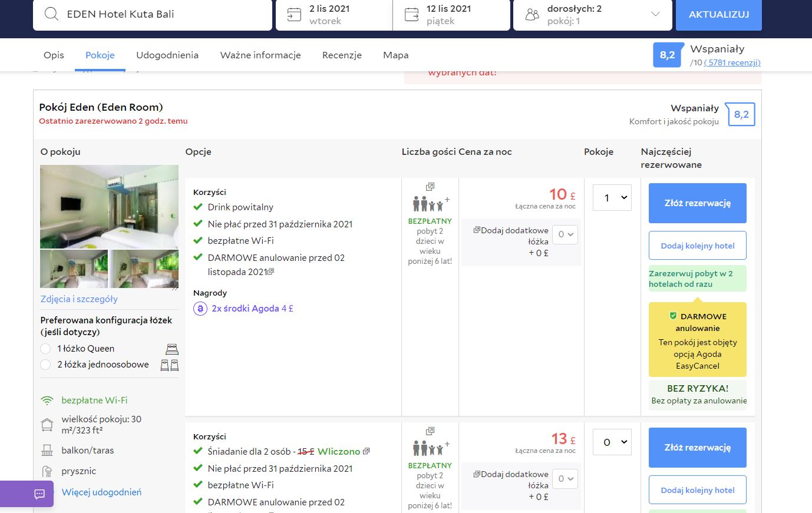This screenshot has width=812, height=513.
Task: Click the Wi-Fi amenity icon
Action: click(x=47, y=401)
